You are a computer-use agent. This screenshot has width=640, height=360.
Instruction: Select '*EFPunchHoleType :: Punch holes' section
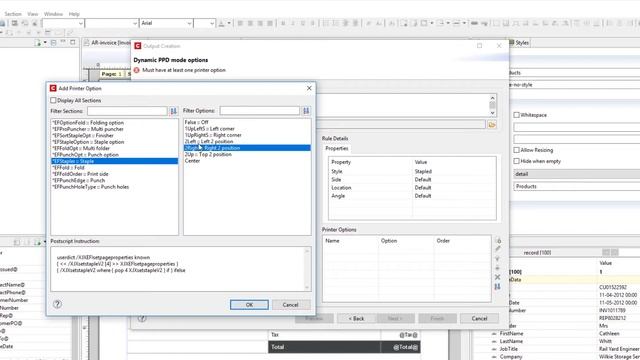(x=91, y=187)
